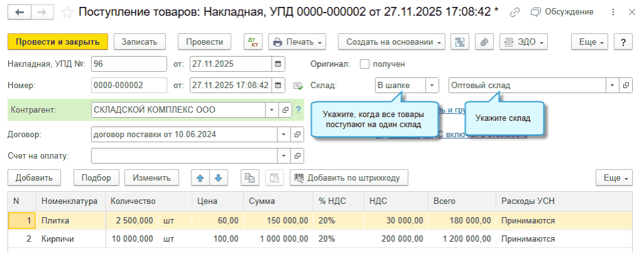Click the link icon in the title bar
Viewport: 644px width, 253px height.
515,12
